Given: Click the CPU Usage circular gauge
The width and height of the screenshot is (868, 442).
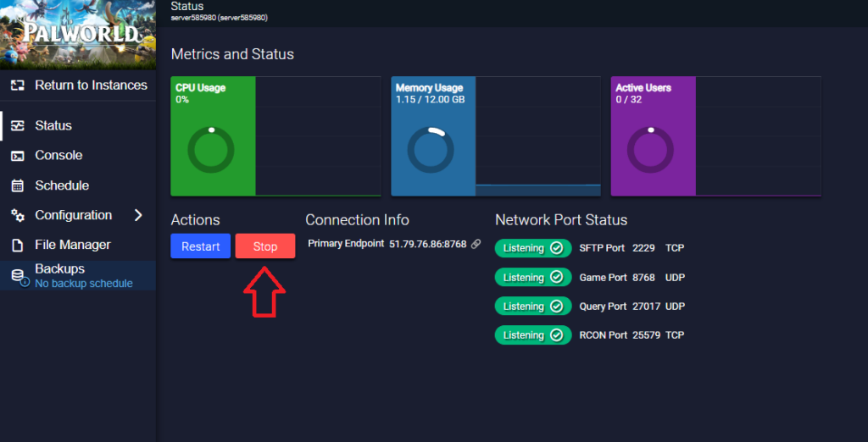Looking at the screenshot, I should (210, 151).
